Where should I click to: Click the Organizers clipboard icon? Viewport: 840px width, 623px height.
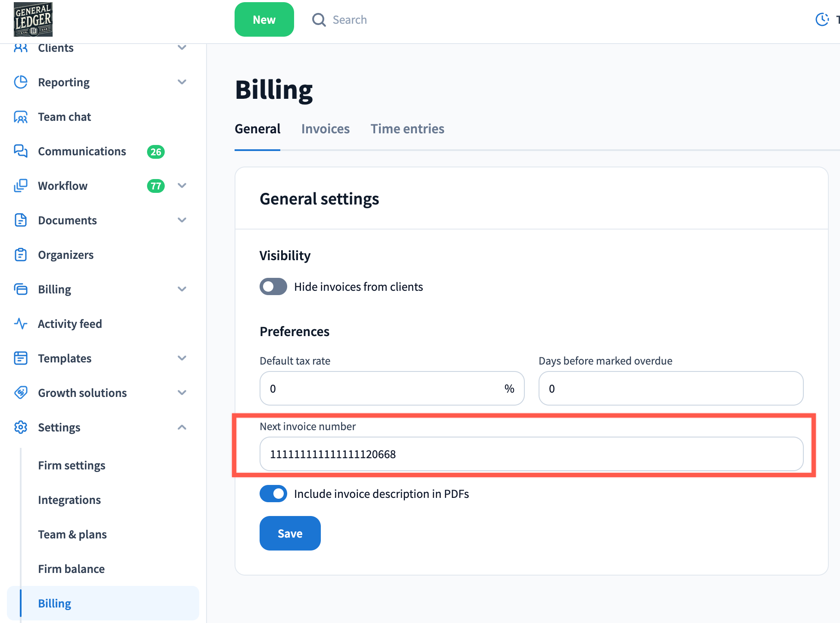coord(21,255)
